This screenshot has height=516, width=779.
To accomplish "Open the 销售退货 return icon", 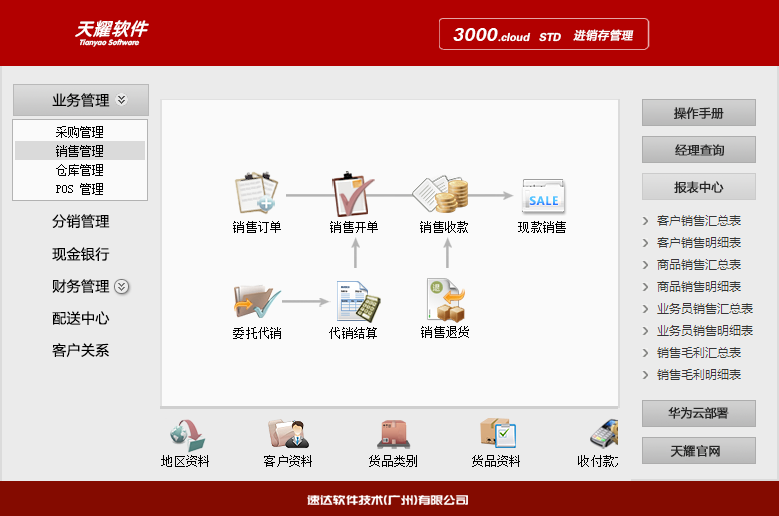I will pos(445,300).
